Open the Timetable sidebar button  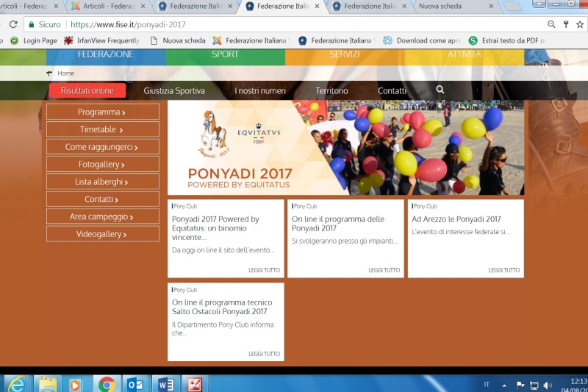[103, 129]
